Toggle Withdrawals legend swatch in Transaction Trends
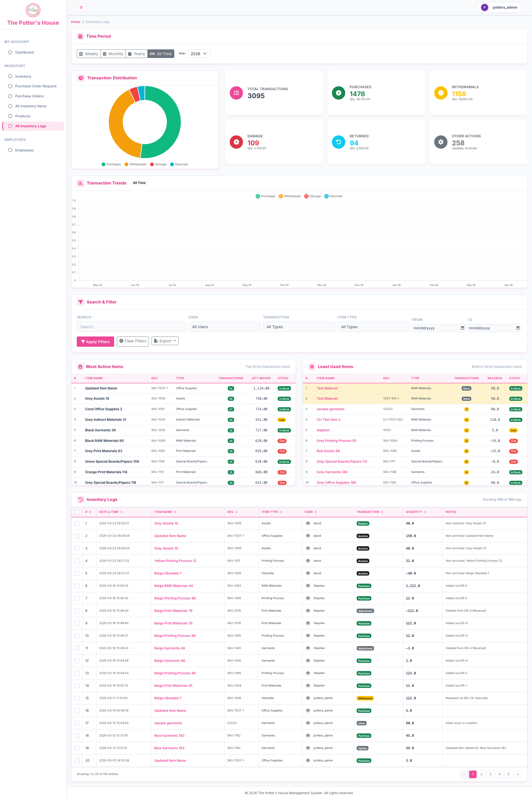 point(281,196)
